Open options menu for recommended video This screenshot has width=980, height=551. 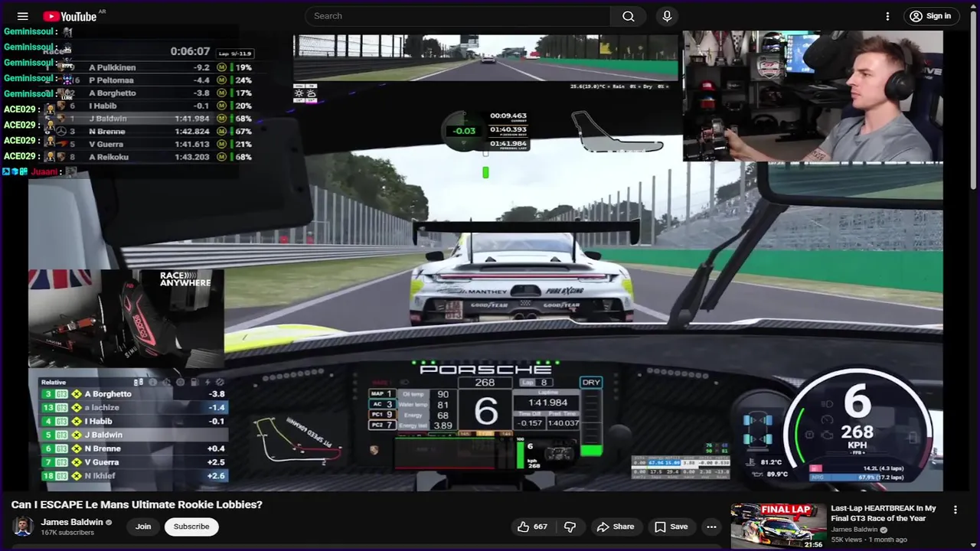955,510
